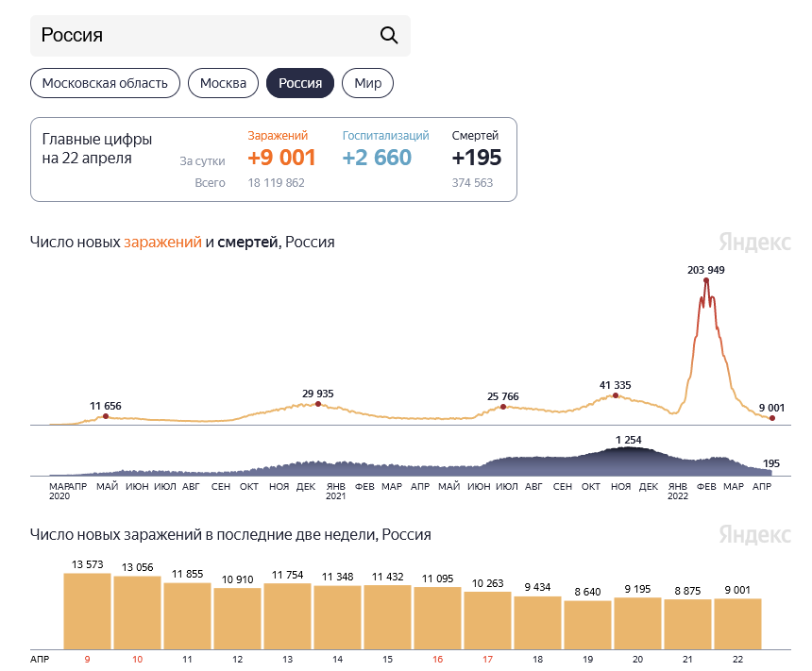Image resolution: width=812 pixels, height=671 pixels.
Task: Click the 25 766 chart point
Action: click(x=503, y=407)
